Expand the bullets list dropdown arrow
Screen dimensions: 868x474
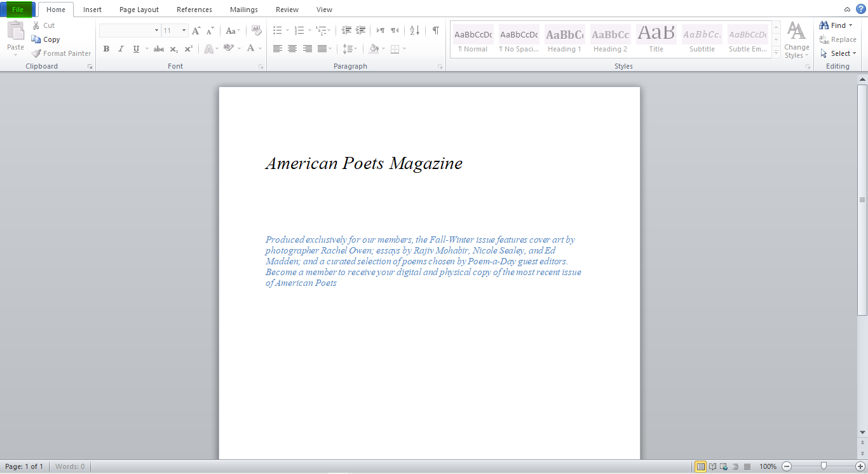coord(287,30)
